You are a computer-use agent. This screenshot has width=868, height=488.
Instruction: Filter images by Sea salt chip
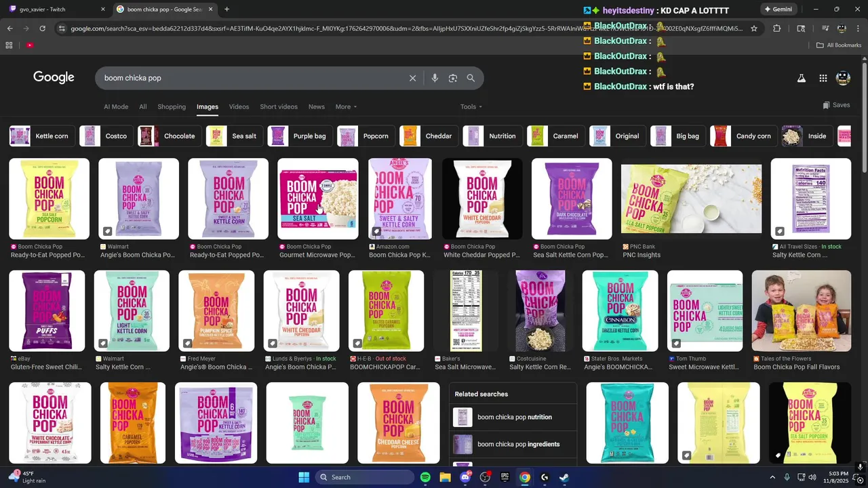[x=234, y=136]
